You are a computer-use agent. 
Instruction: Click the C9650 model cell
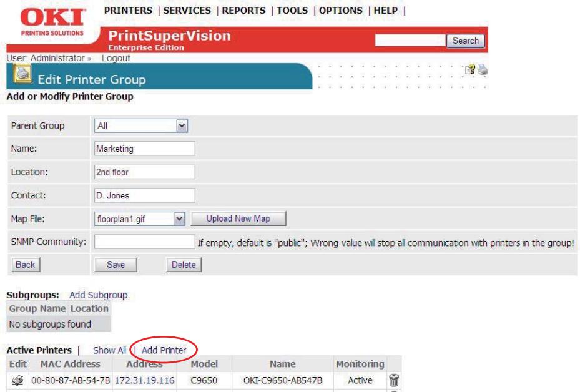(x=204, y=380)
